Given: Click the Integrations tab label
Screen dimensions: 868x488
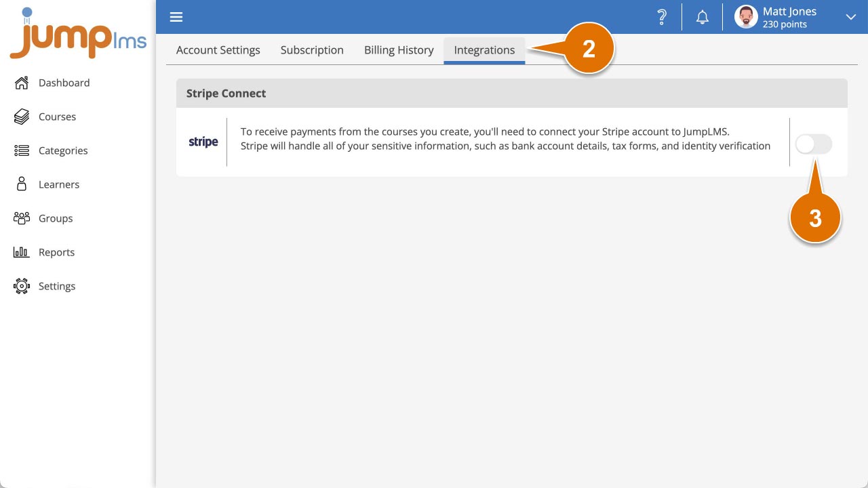Looking at the screenshot, I should (484, 49).
